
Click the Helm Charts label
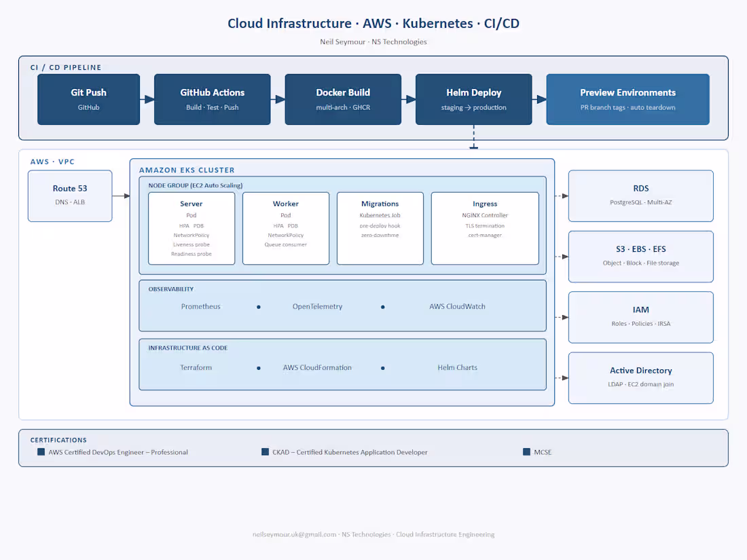click(457, 367)
